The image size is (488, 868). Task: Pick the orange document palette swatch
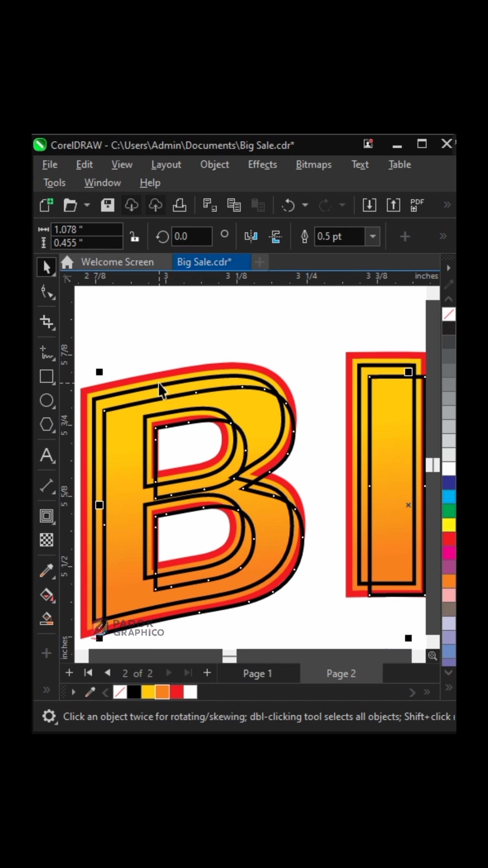tap(162, 692)
